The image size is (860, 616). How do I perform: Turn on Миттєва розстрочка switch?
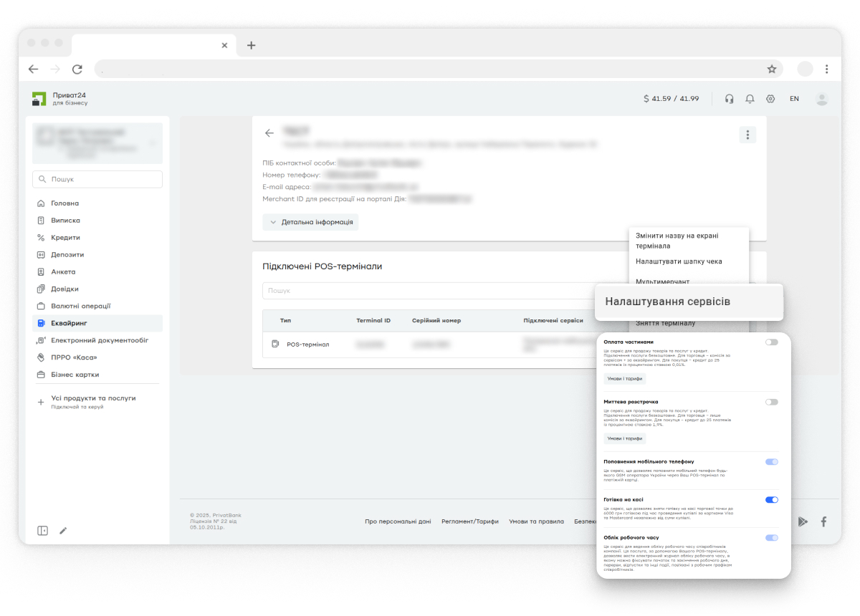[771, 403]
